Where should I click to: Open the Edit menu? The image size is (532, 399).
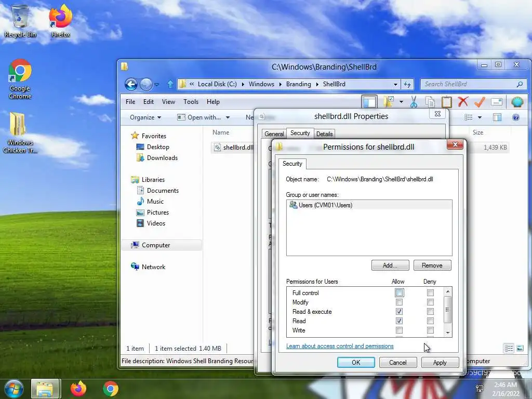(148, 102)
